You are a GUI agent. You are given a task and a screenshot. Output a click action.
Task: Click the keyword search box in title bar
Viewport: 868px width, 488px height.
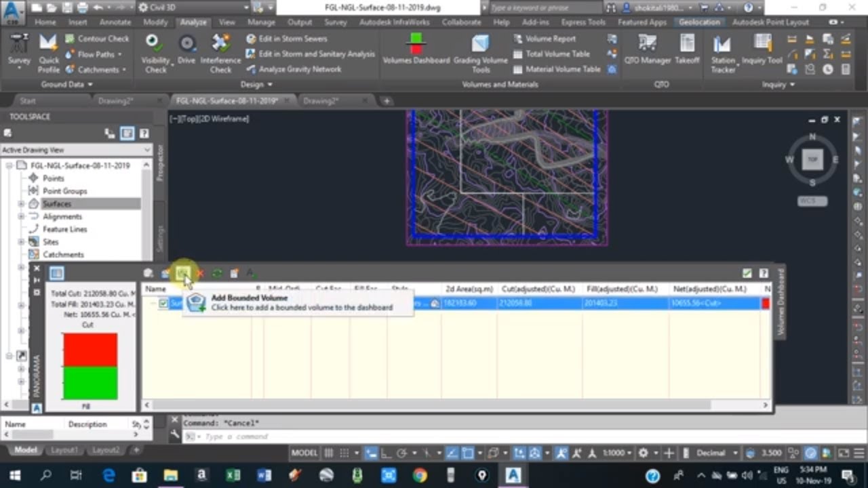(545, 7)
